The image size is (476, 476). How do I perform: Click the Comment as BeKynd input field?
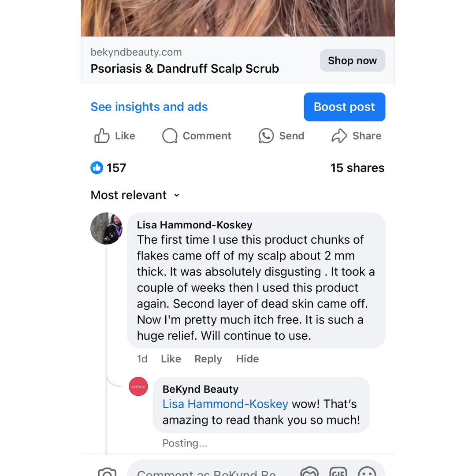click(x=207, y=472)
